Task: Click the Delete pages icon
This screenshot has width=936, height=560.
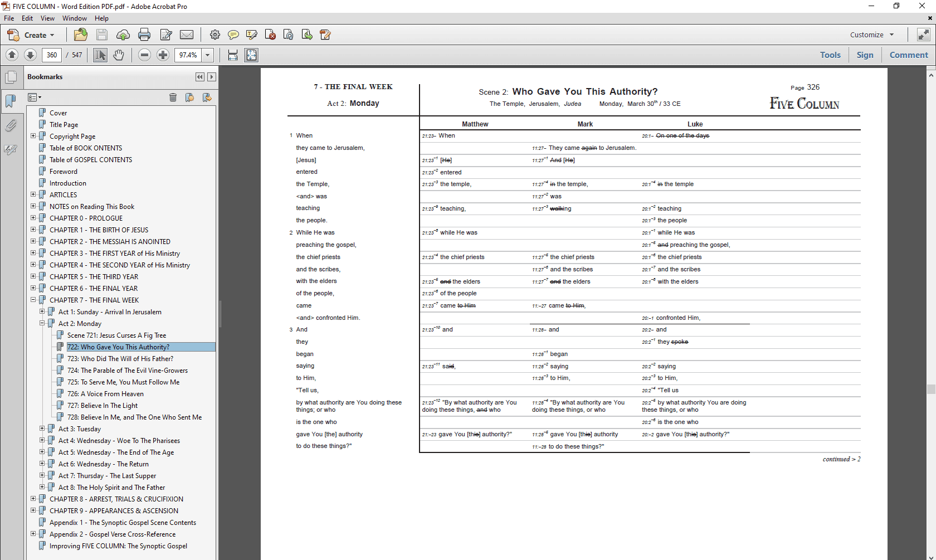Action: coord(270,35)
